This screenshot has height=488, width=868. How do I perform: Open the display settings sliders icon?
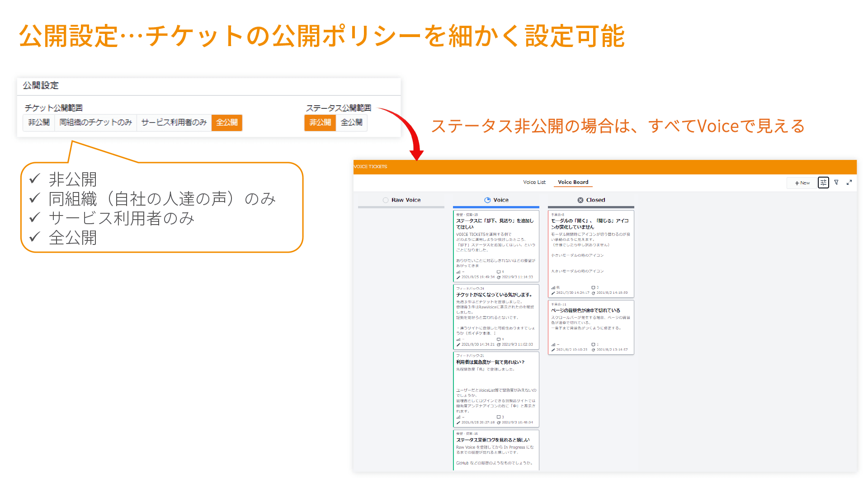click(823, 183)
